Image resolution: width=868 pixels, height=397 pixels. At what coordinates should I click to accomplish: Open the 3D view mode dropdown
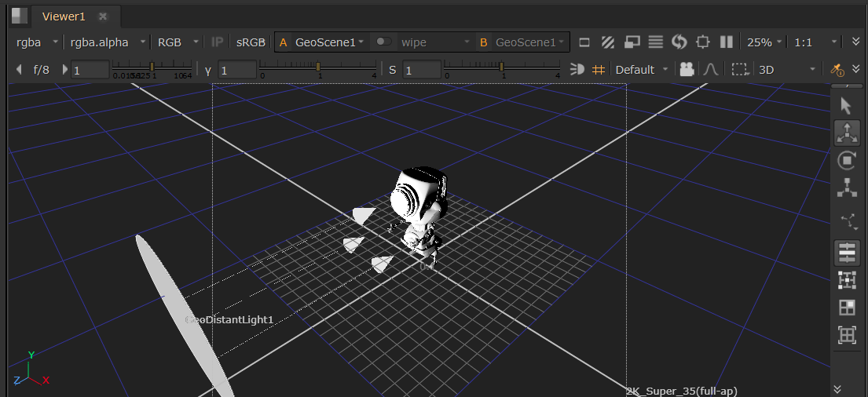click(786, 70)
